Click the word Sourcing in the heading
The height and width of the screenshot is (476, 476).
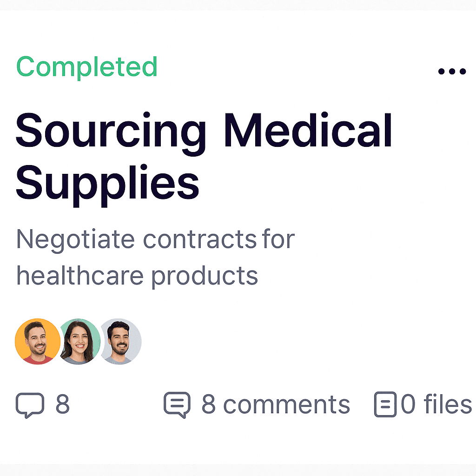click(x=111, y=133)
